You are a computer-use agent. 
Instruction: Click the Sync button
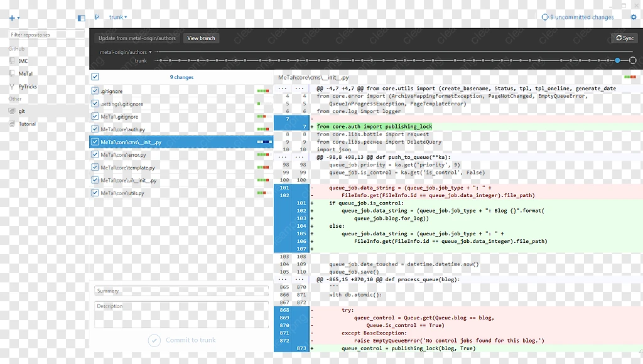tap(625, 38)
